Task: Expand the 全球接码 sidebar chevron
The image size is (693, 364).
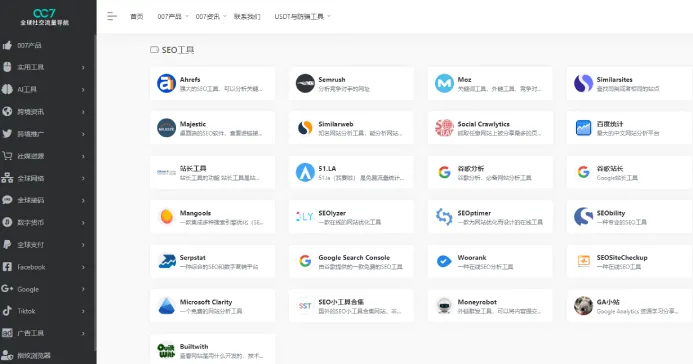Action: (x=83, y=200)
